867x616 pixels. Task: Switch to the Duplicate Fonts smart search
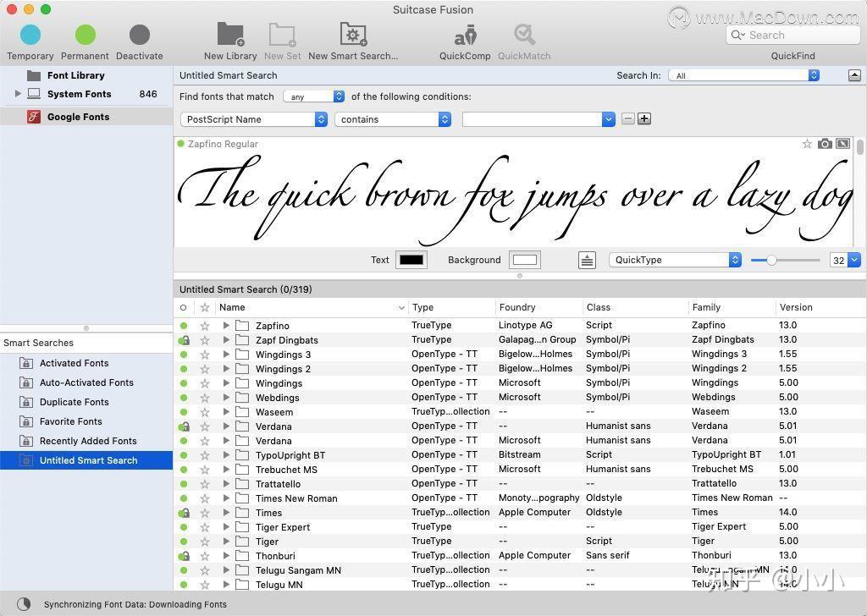75,402
